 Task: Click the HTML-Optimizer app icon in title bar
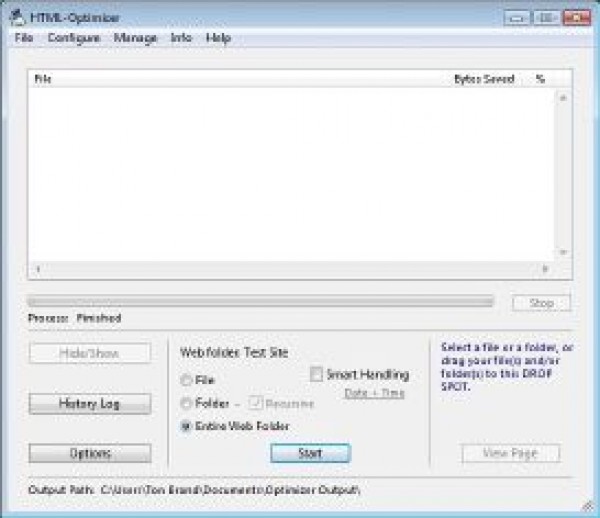(17, 18)
